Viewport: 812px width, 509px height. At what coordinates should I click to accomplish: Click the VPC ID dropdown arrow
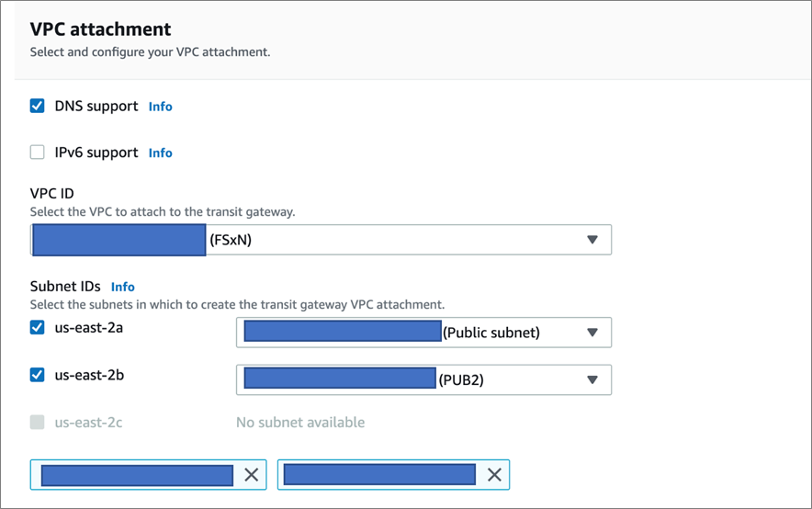[x=592, y=240]
